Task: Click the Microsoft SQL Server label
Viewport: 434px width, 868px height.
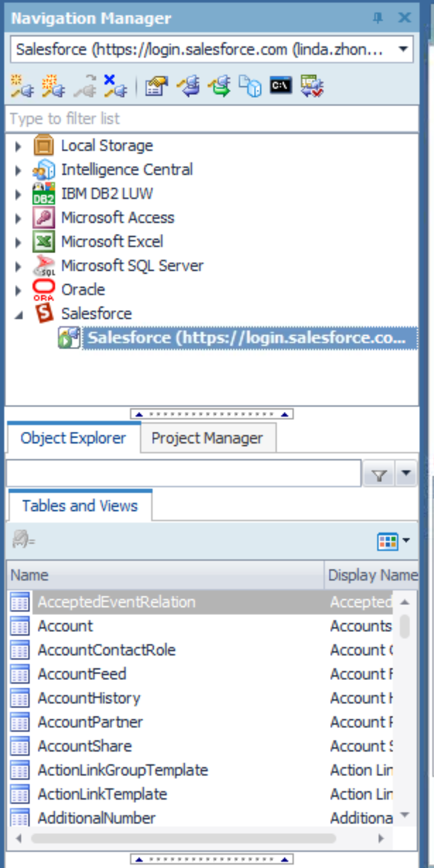Action: click(132, 266)
